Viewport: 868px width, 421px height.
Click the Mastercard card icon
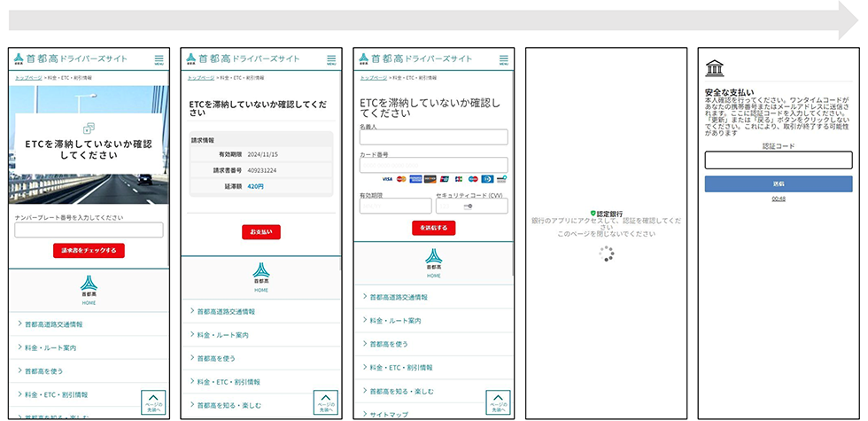401,179
